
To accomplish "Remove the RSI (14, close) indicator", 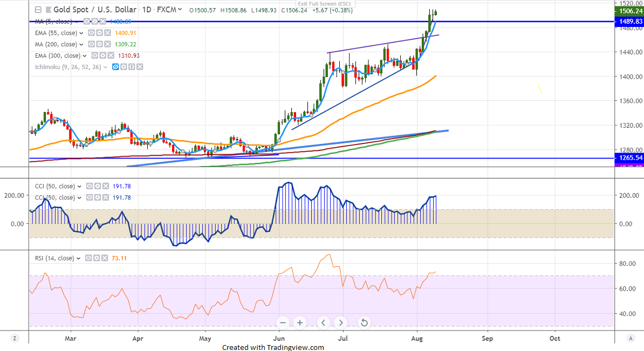I will tap(104, 258).
